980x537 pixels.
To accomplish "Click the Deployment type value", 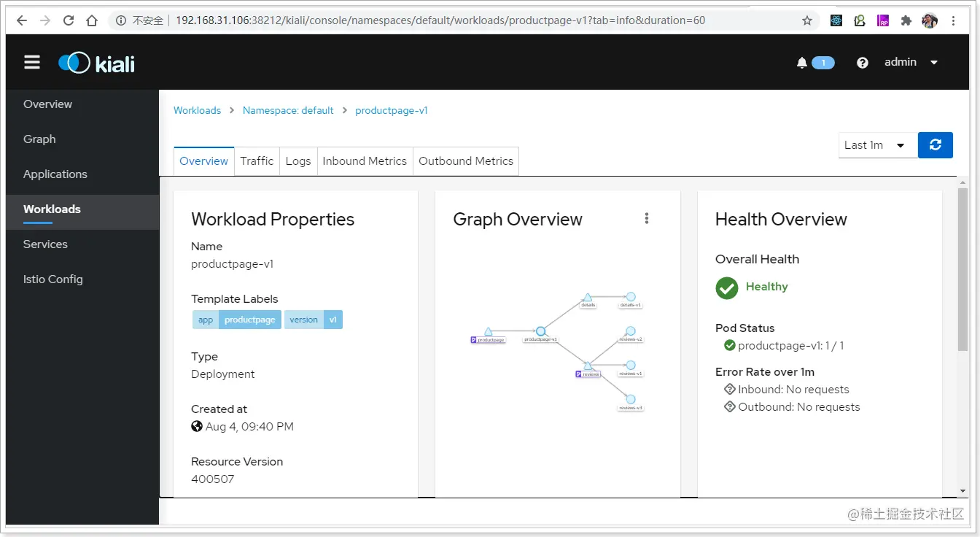I will pos(223,374).
